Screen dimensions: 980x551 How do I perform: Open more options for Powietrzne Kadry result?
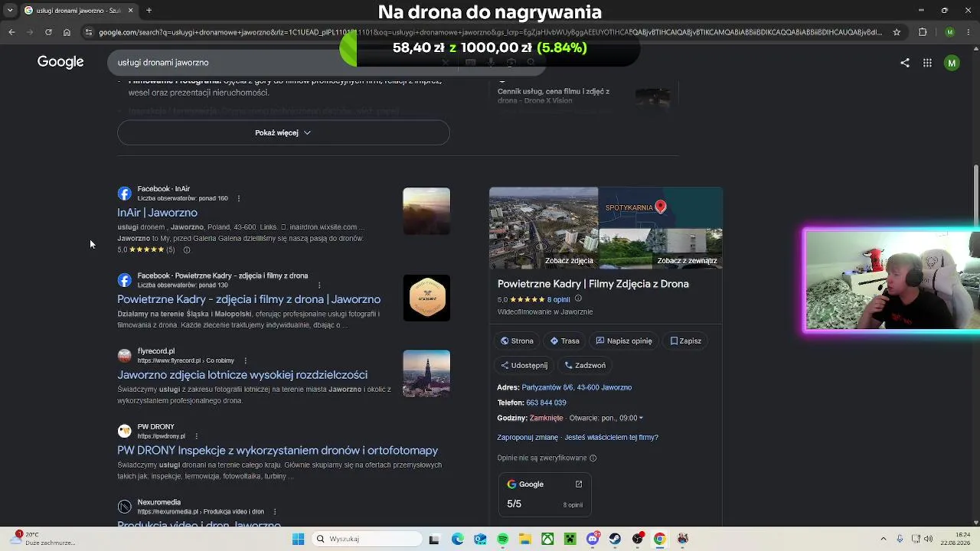point(319,285)
